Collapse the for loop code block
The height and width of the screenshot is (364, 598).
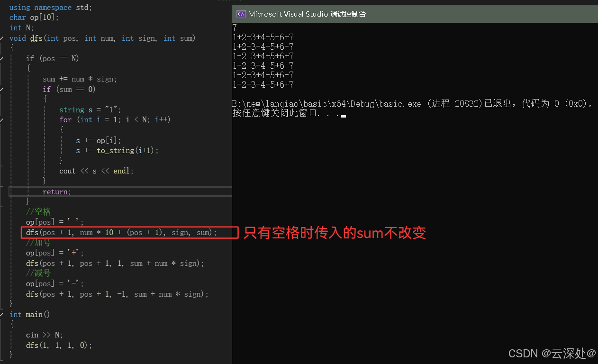(2, 120)
